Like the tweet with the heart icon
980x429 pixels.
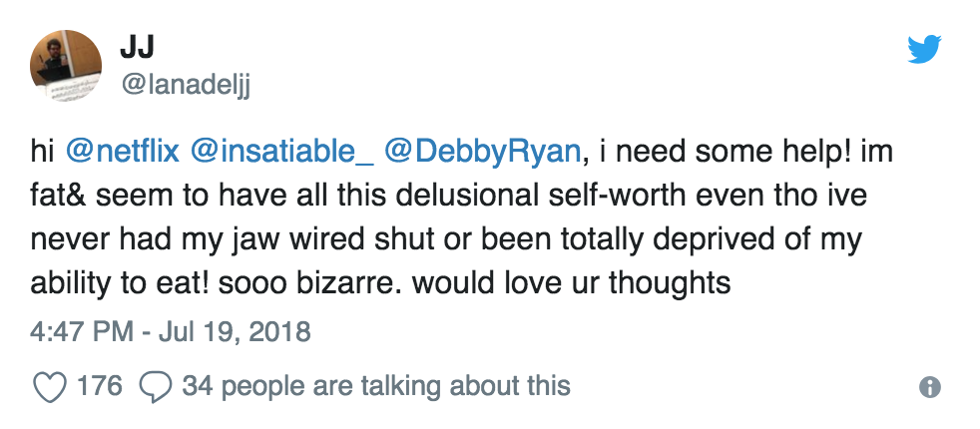pos(50,385)
